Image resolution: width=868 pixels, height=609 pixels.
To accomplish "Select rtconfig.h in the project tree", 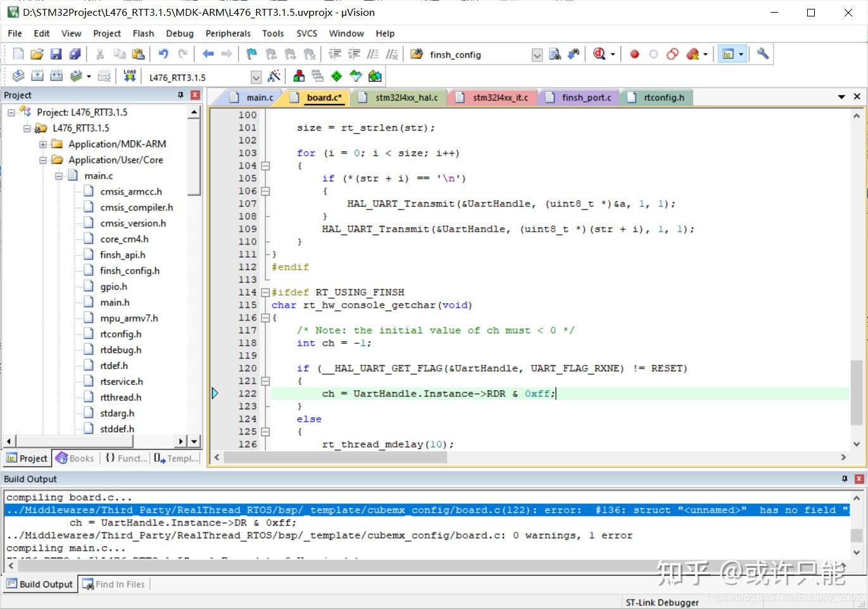I will [x=120, y=334].
